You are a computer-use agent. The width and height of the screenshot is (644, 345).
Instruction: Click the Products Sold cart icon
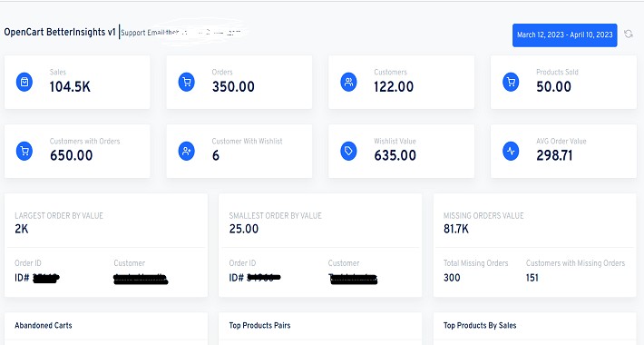pos(511,82)
